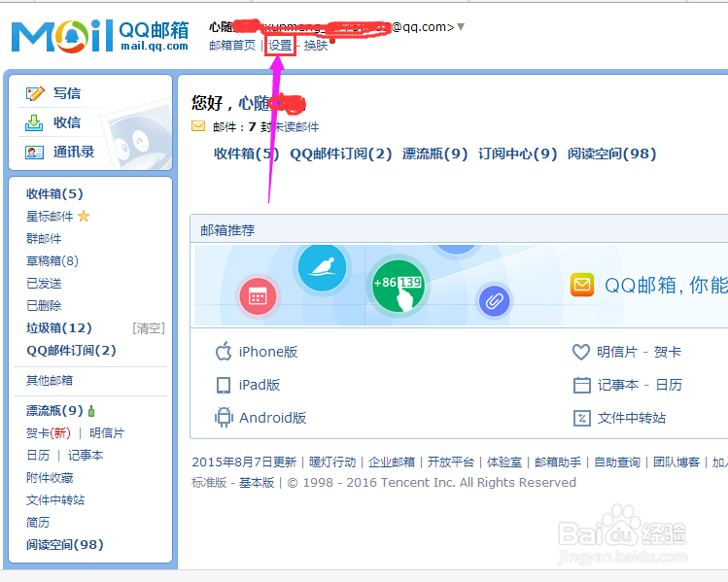Open sidebar 记事本 notebook link
The image size is (728, 582).
(x=86, y=456)
